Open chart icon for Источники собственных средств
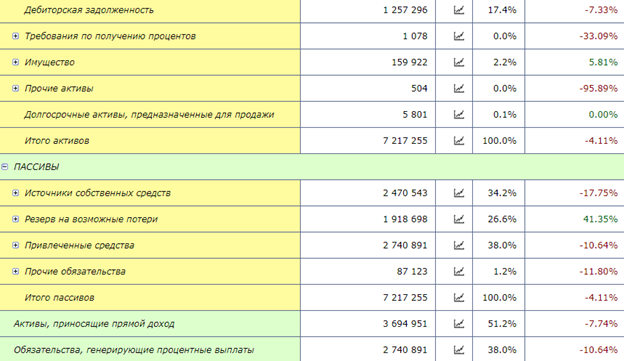This screenshot has width=624, height=361. coord(459,193)
